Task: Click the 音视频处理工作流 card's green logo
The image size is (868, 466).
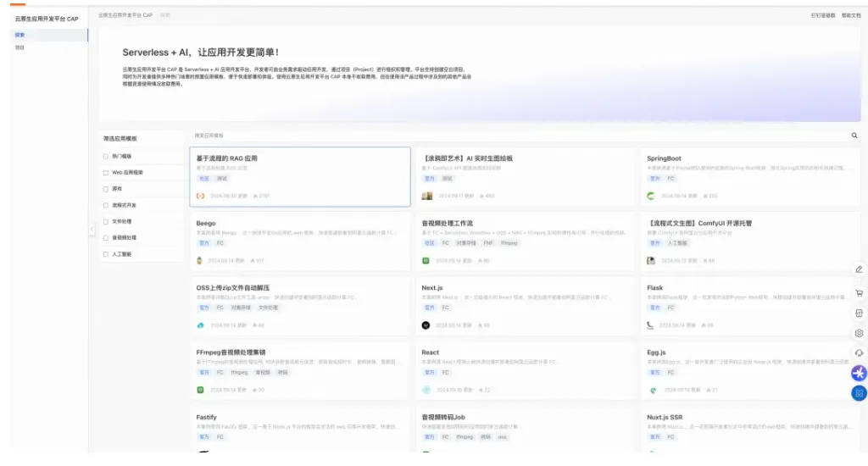Action: pyautogui.click(x=426, y=261)
